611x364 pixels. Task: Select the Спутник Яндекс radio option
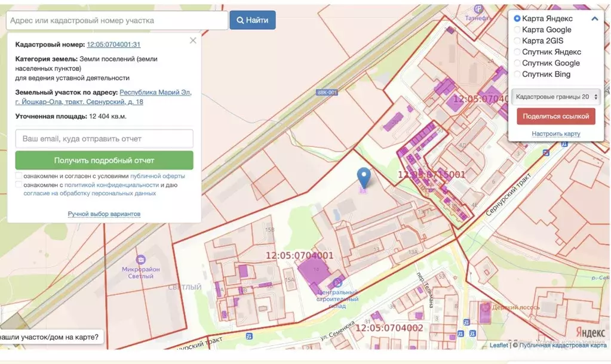tap(517, 52)
